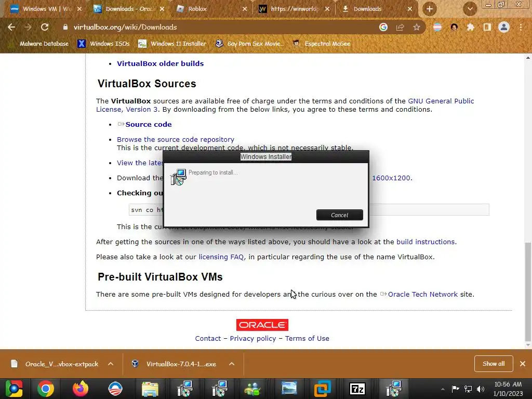Click the address bar URL
Image resolution: width=532 pixels, height=399 pixels.
125,27
